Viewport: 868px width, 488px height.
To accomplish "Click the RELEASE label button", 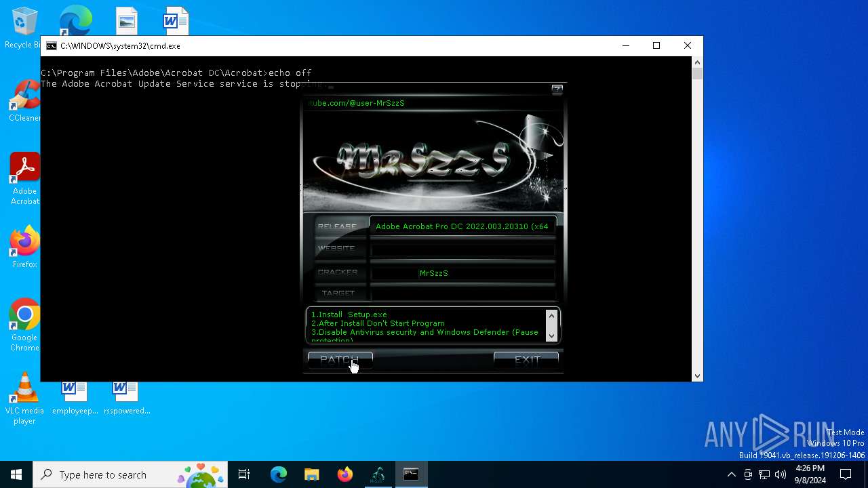I will pyautogui.click(x=337, y=226).
